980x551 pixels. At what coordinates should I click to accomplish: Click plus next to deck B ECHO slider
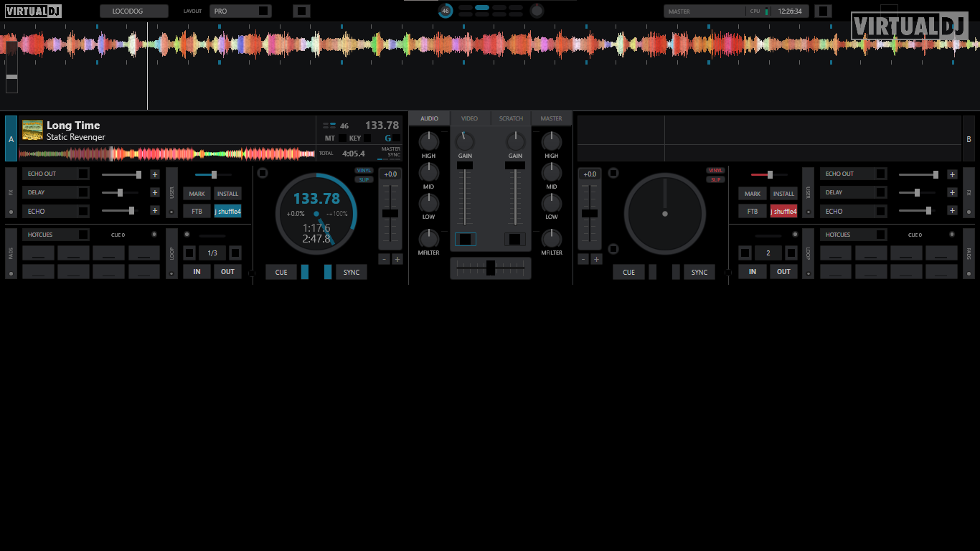click(x=952, y=211)
